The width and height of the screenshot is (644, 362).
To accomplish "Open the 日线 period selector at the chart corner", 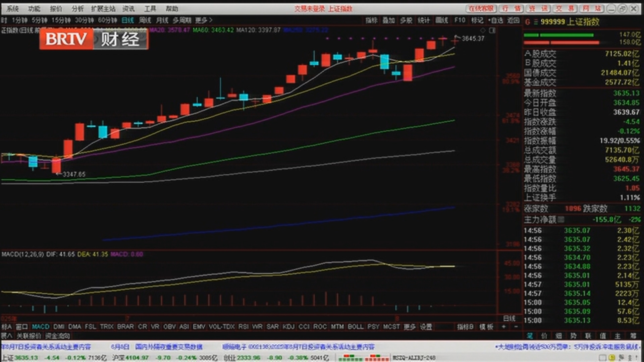I will 509,318.
